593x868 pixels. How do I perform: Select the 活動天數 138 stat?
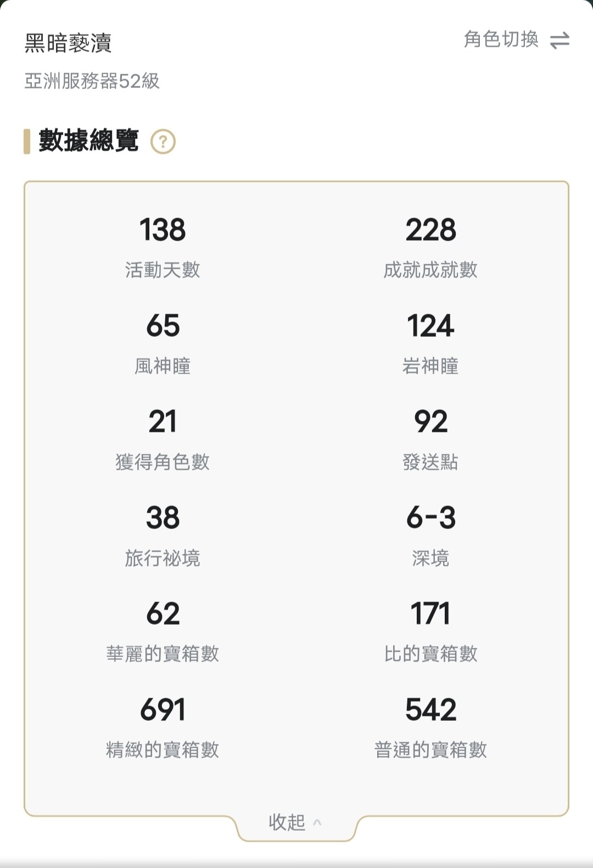tap(163, 246)
